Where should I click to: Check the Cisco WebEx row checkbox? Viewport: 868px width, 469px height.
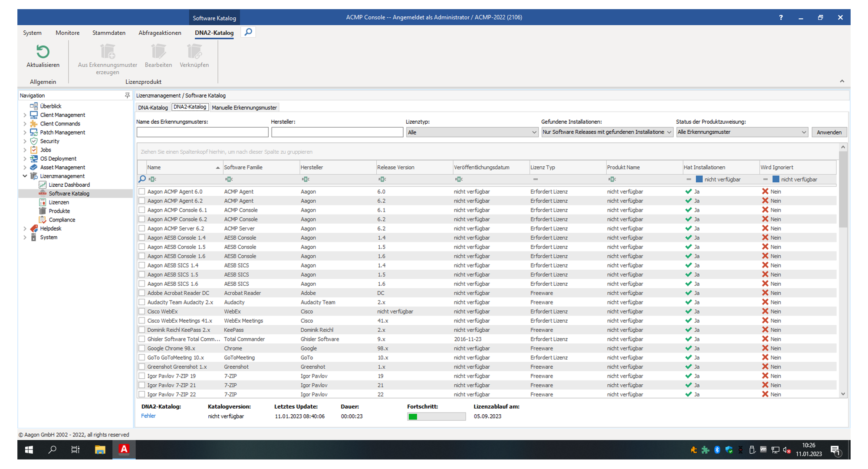(x=141, y=311)
